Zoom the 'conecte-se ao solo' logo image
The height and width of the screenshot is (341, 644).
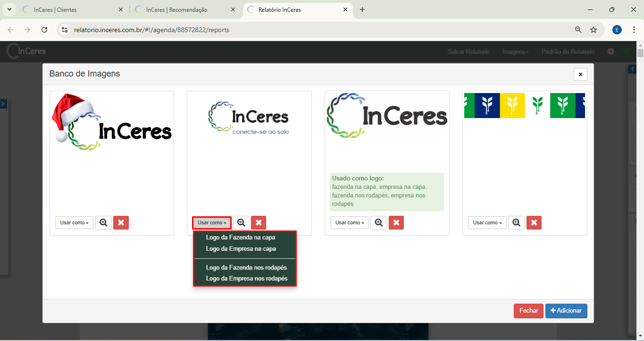241,222
